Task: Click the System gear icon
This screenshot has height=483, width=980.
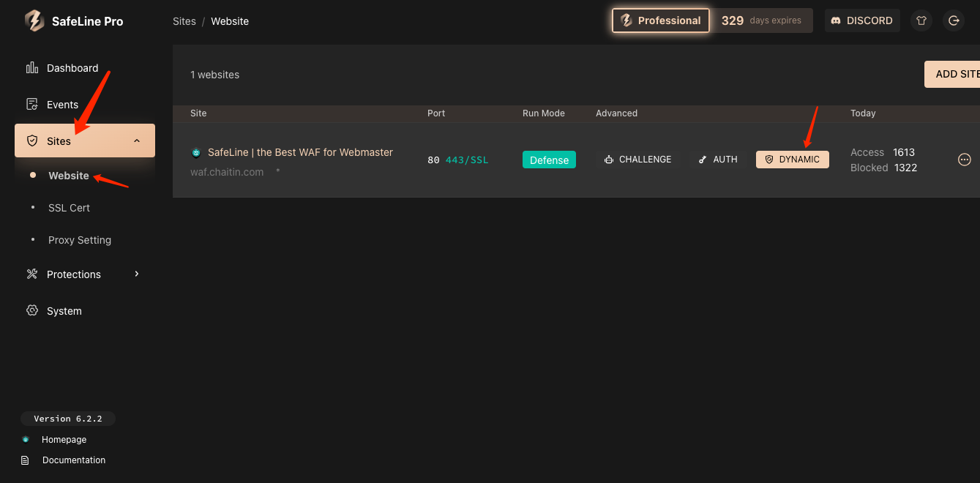Action: (x=32, y=311)
